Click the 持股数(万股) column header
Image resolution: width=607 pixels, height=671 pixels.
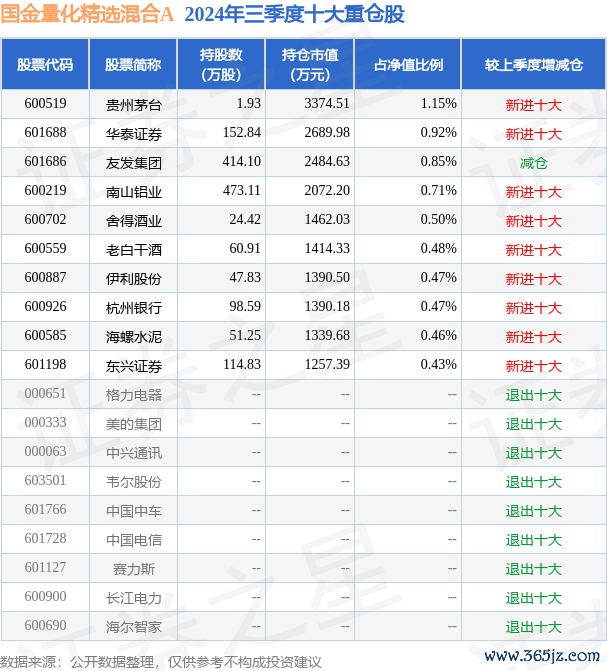coord(221,64)
